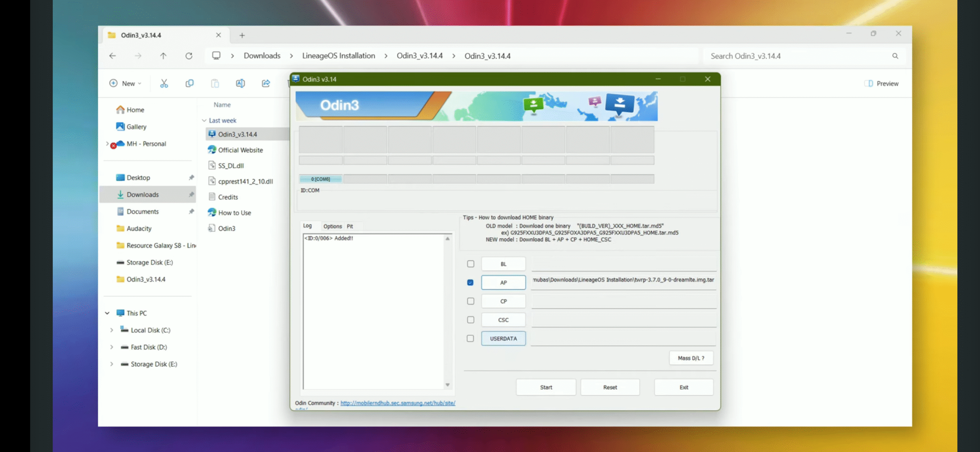Click the Rename icon in toolbar

click(240, 83)
